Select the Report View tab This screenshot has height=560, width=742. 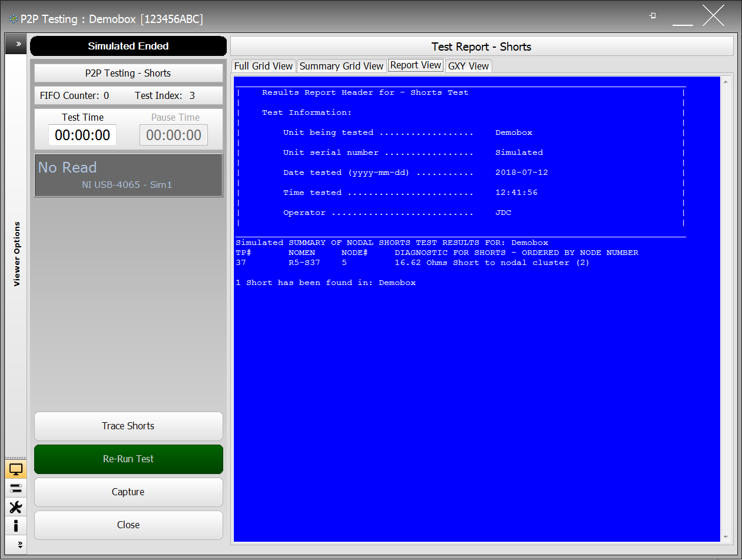click(x=415, y=65)
